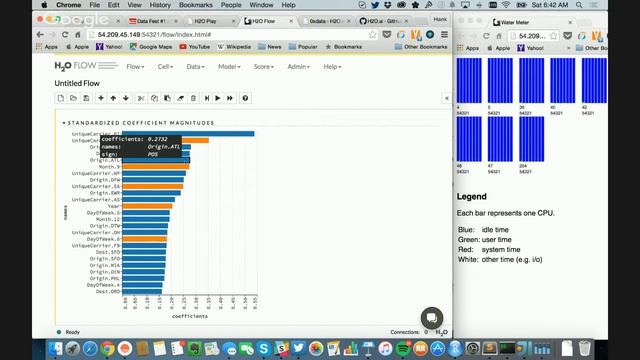Open Spotlight search in the menu bar
The image size is (640, 360).
pyautogui.click(x=579, y=5)
